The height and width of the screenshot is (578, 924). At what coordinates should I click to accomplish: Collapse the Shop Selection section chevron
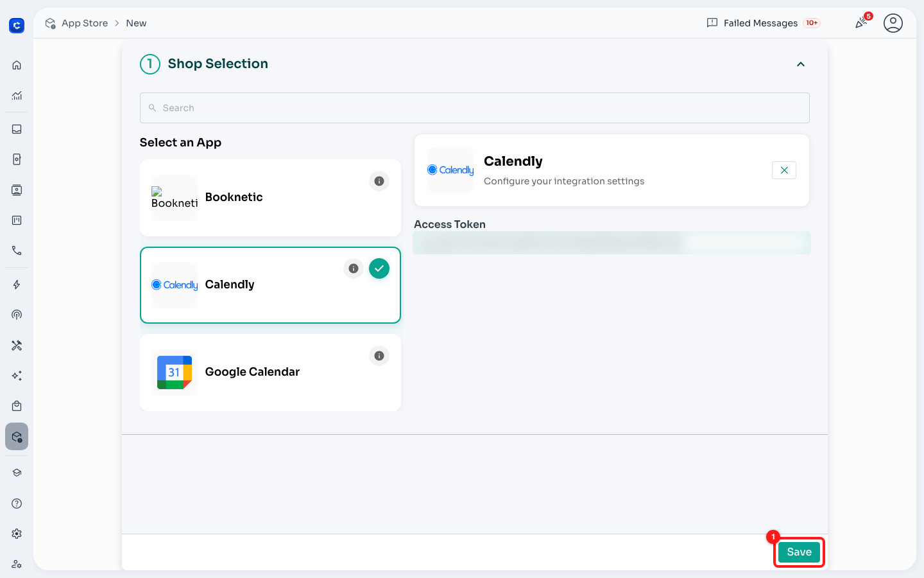[801, 64]
